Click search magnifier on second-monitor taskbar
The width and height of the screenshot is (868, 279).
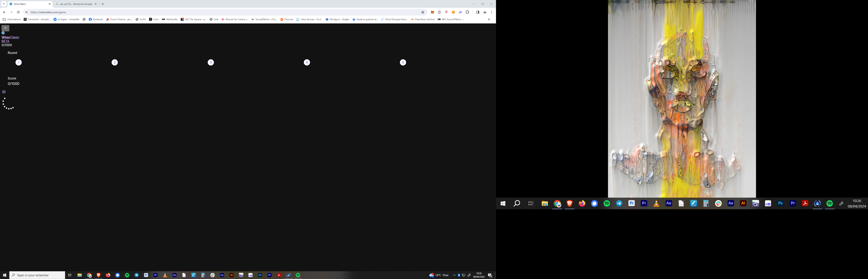click(517, 203)
